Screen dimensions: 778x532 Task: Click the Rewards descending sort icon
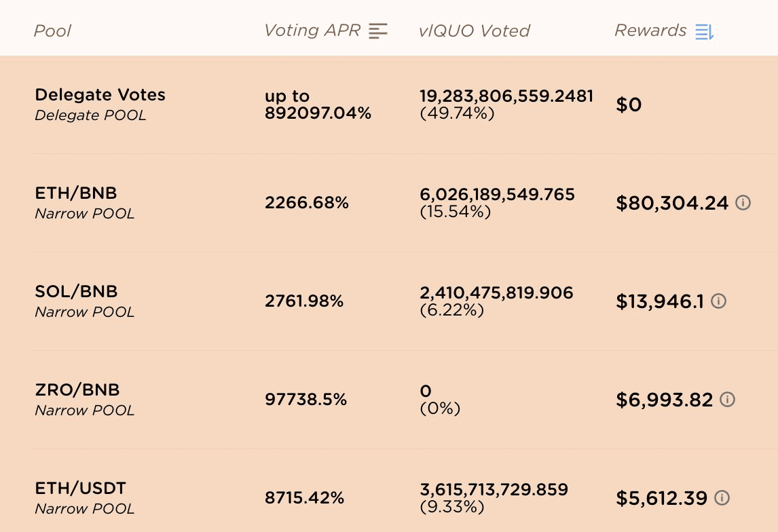704,31
